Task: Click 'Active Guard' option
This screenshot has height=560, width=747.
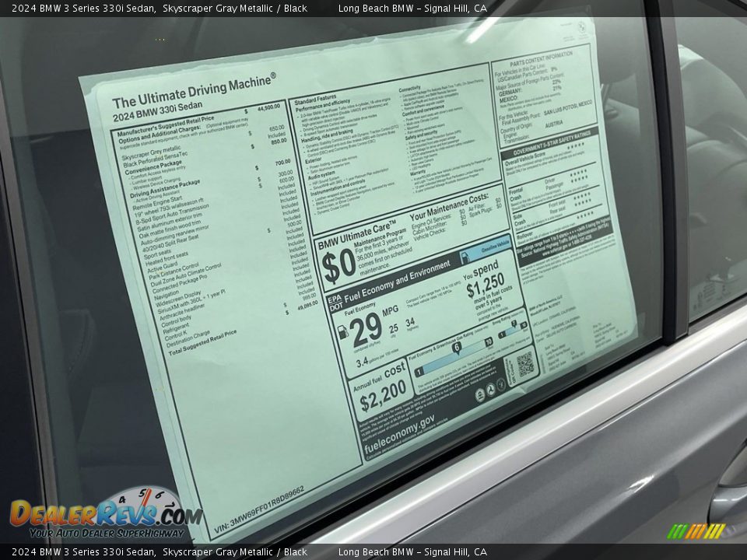Action: (162, 268)
